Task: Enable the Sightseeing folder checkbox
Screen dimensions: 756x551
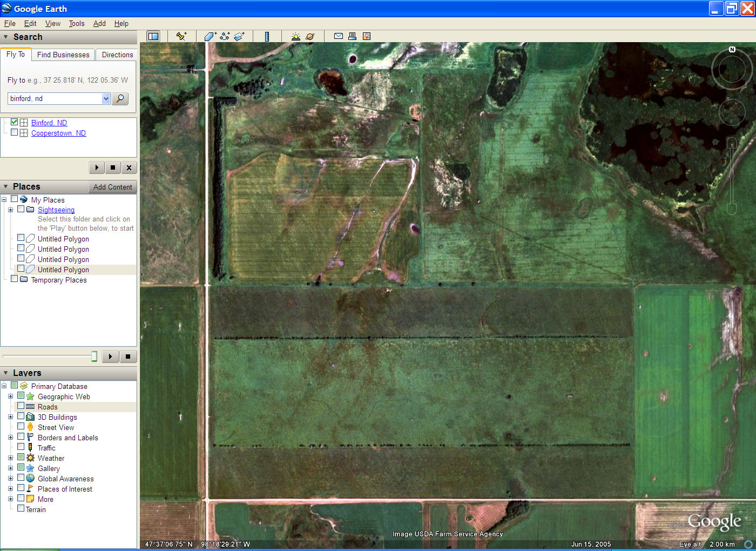Action: [21, 209]
